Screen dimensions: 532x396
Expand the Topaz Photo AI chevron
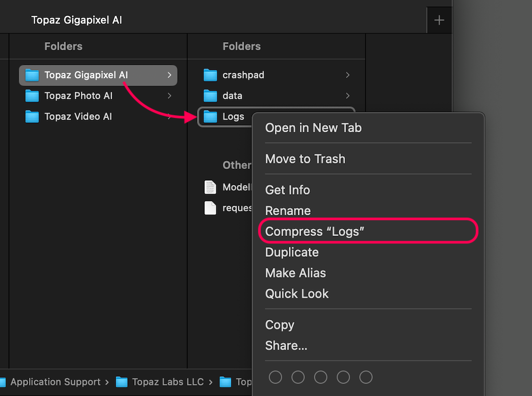[x=169, y=96]
